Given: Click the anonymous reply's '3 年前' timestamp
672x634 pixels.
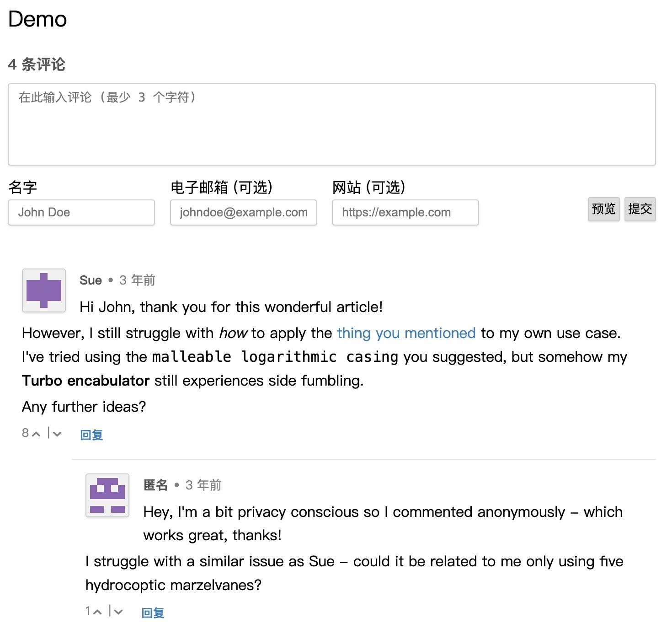Looking at the screenshot, I should 203,485.
